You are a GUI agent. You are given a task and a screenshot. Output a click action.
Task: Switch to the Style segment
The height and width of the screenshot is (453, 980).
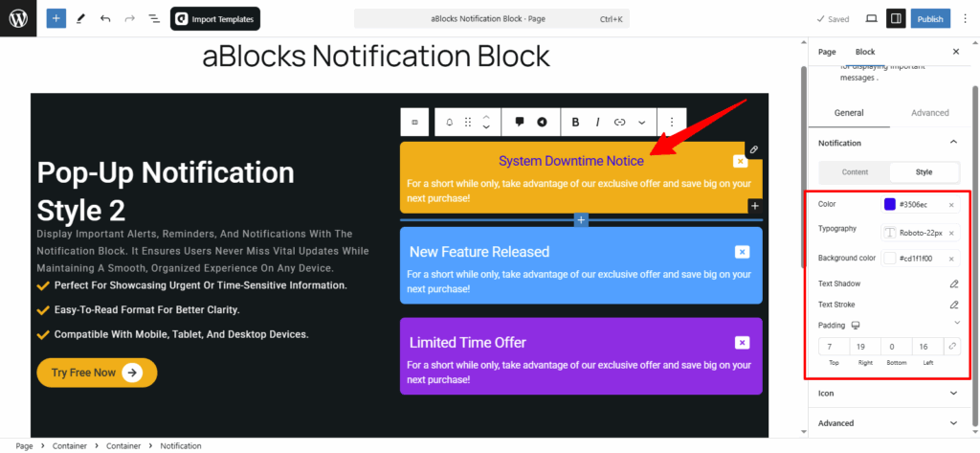click(924, 172)
